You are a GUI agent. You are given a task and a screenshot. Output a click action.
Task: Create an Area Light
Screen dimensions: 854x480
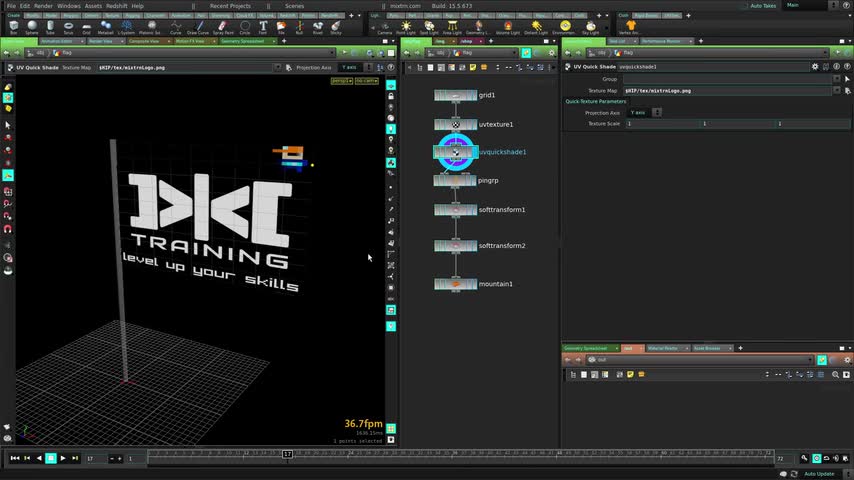click(x=452, y=27)
